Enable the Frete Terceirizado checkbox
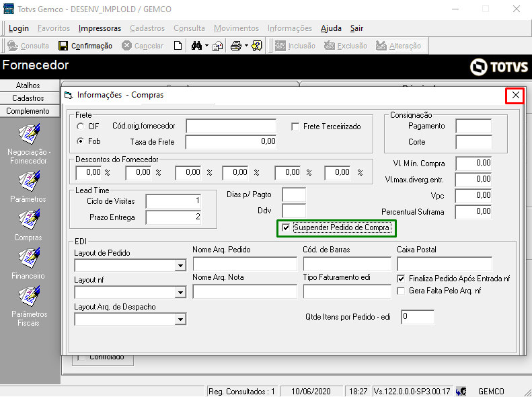532x397 pixels. click(x=295, y=127)
